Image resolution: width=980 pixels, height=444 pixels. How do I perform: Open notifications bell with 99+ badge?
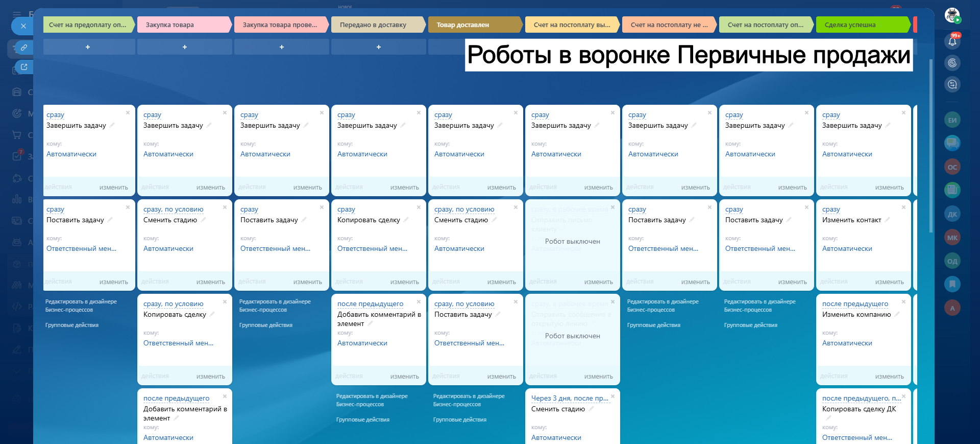(952, 41)
